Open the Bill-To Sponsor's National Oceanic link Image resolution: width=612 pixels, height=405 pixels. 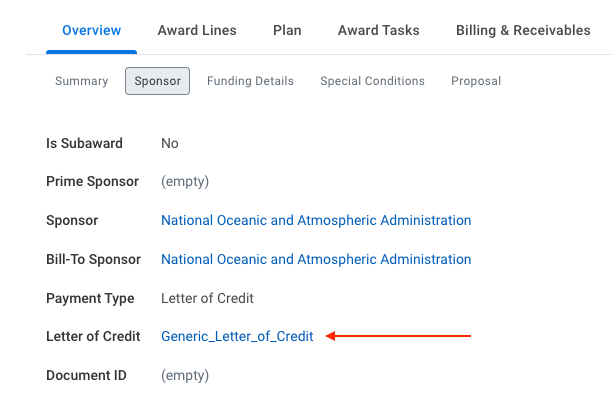coord(316,259)
